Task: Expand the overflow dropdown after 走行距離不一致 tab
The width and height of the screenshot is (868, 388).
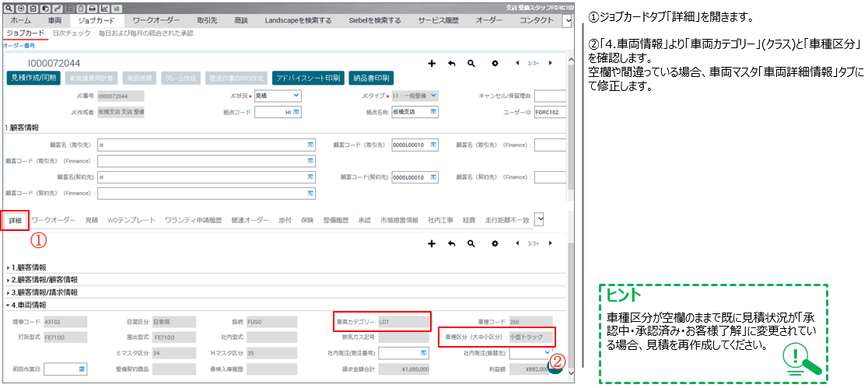Action: click(x=539, y=219)
